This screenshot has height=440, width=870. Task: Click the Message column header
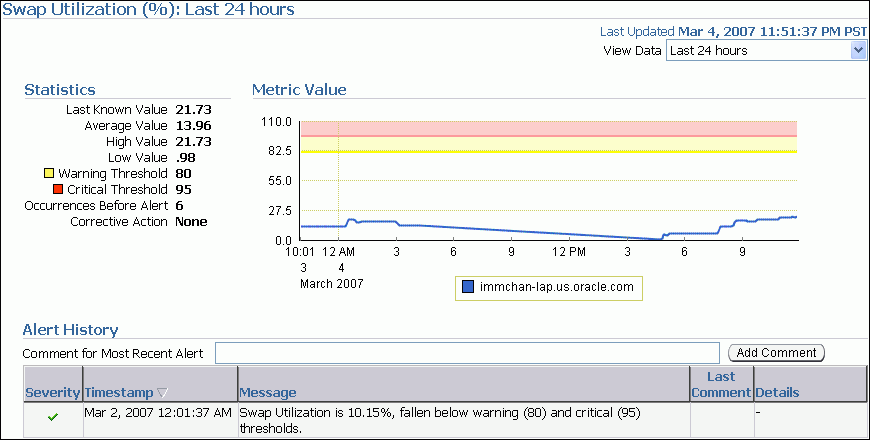tap(268, 393)
